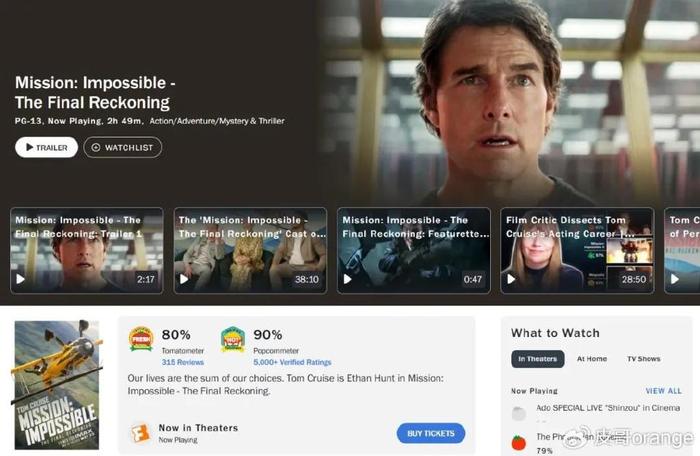Viewport: 700px width, 456px height.
Task: Click the red tomato icon beside 79%
Action: click(518, 442)
